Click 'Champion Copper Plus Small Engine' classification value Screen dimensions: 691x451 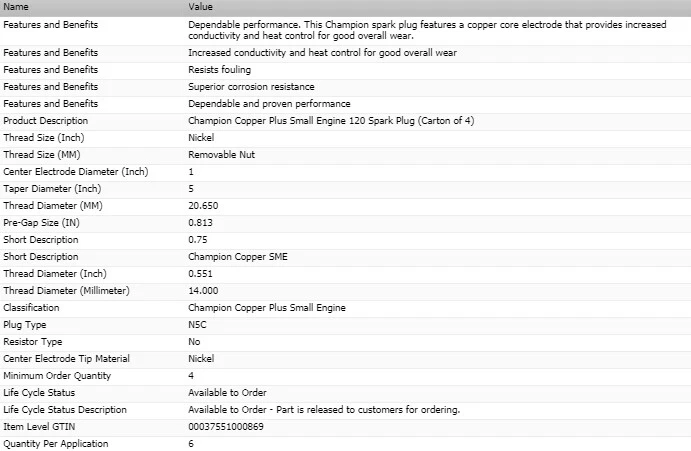(x=267, y=308)
